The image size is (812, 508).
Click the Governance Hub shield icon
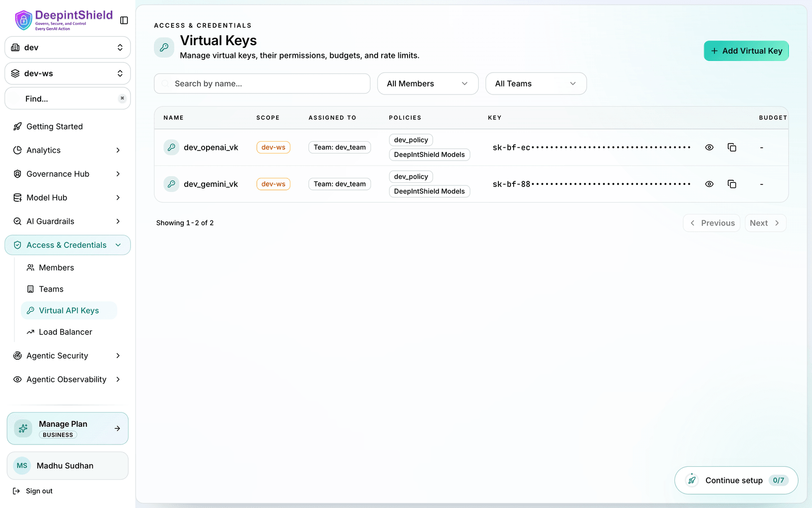[x=17, y=174]
